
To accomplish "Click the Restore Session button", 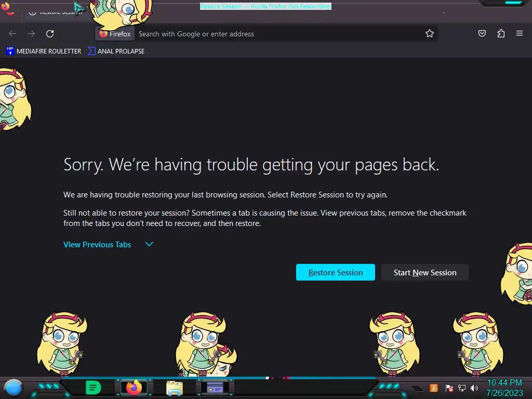I will [x=336, y=272].
